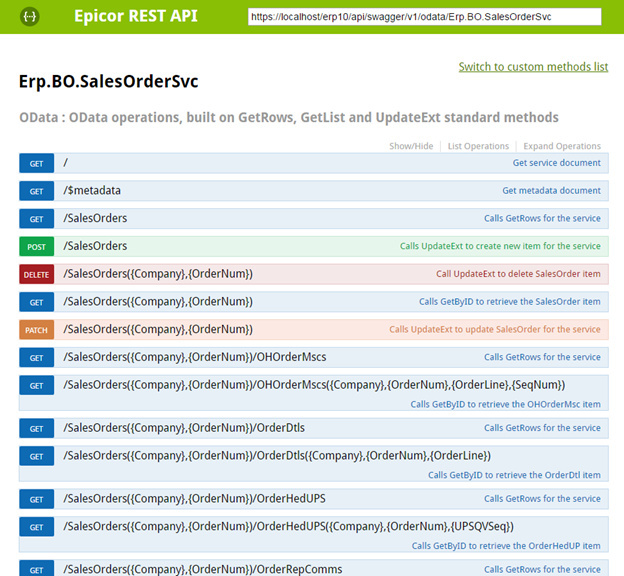Click List Operations link
624x576 pixels.
pos(478,146)
